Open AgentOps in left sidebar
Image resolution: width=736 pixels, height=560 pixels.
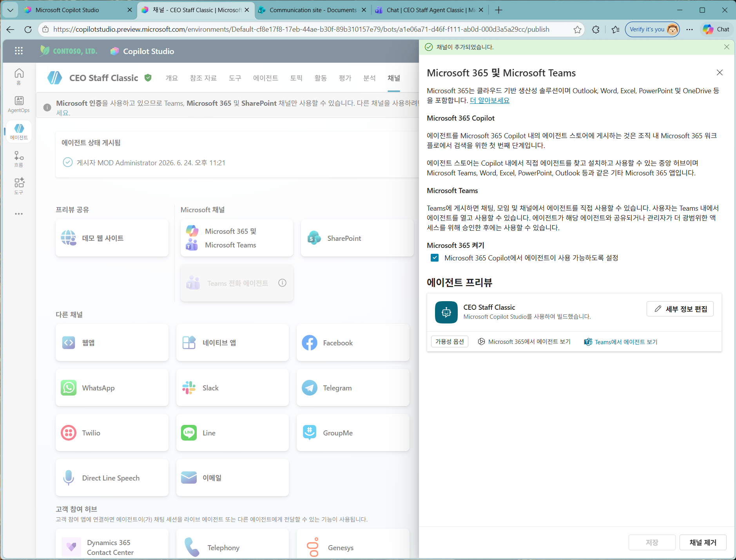click(x=19, y=104)
